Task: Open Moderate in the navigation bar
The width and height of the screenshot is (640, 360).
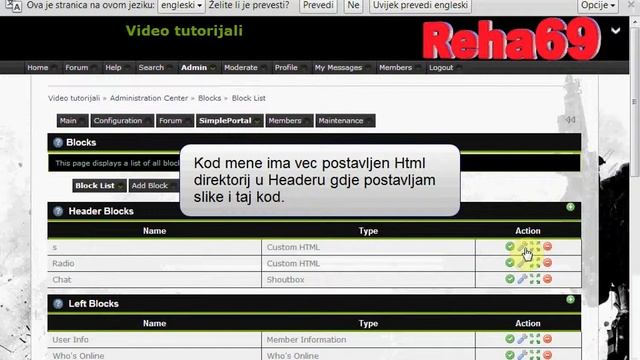Action: coord(241,68)
